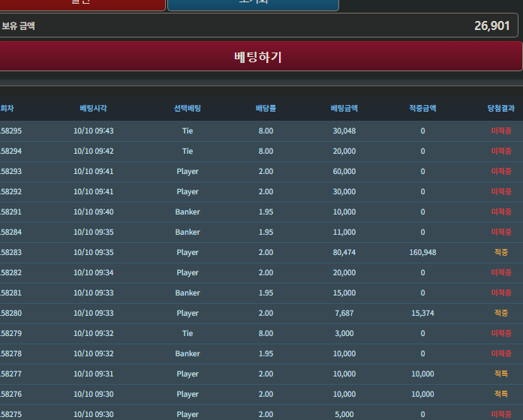Click the payout amount 15,374
The width and height of the screenshot is (523, 420).
coord(422,313)
